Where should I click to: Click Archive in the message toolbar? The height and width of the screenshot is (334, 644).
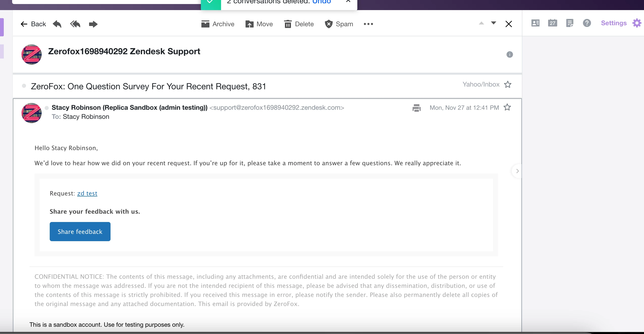[x=218, y=24]
